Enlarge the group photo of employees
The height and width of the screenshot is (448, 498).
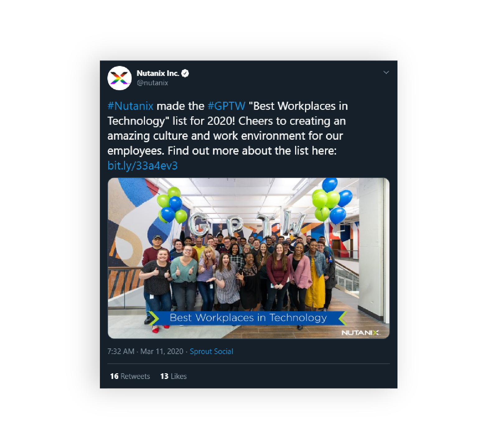(248, 258)
